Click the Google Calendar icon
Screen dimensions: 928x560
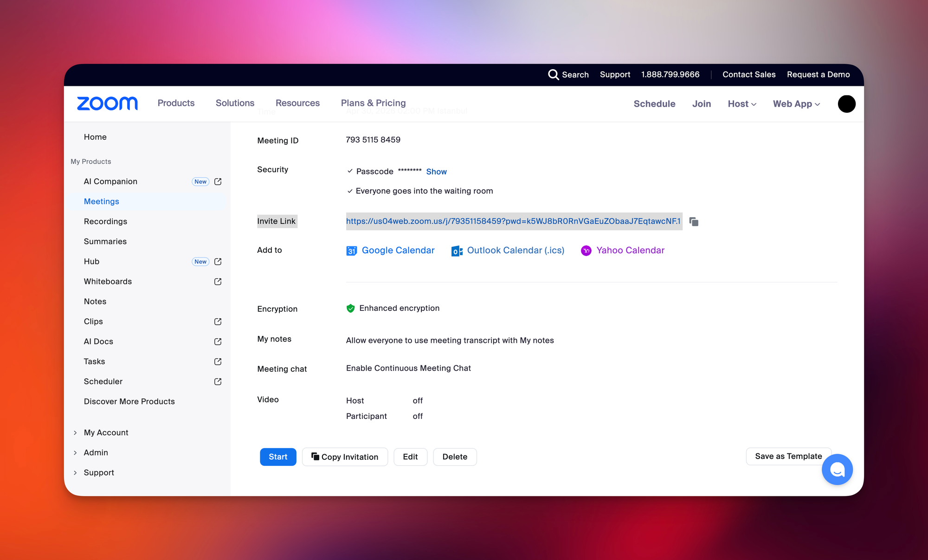352,251
